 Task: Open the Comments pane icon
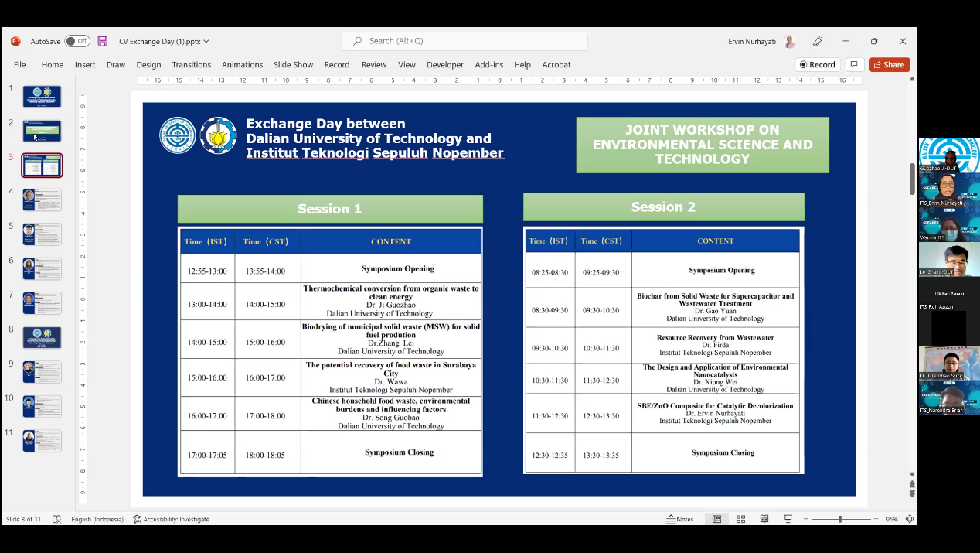(854, 65)
